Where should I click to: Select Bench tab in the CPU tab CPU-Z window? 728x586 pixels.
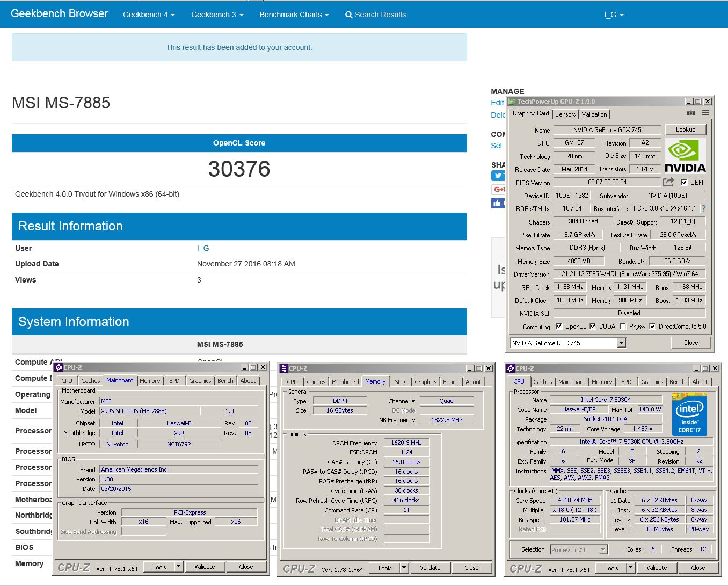(x=677, y=382)
